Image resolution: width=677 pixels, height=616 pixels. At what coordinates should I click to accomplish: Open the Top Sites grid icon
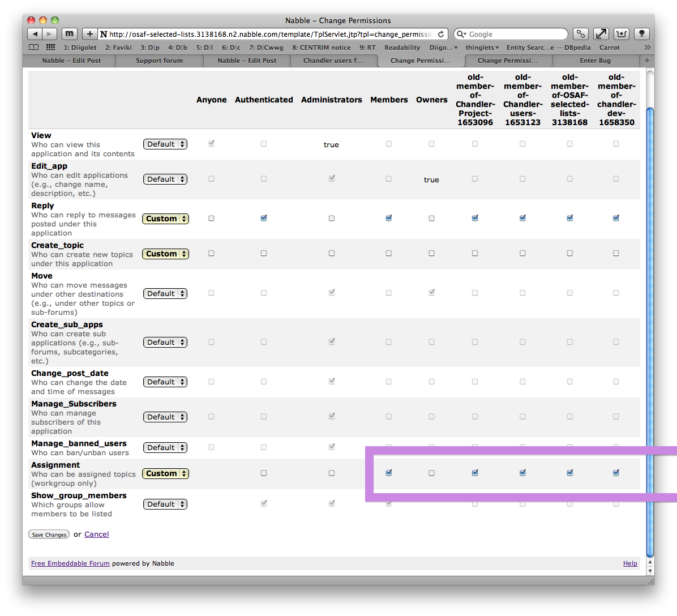click(x=50, y=48)
